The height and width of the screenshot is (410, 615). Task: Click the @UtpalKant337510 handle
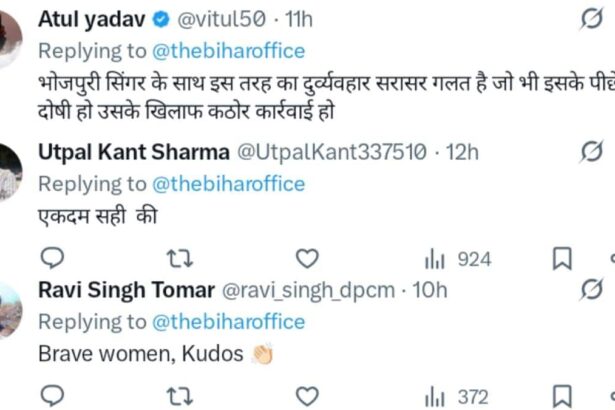(x=329, y=152)
